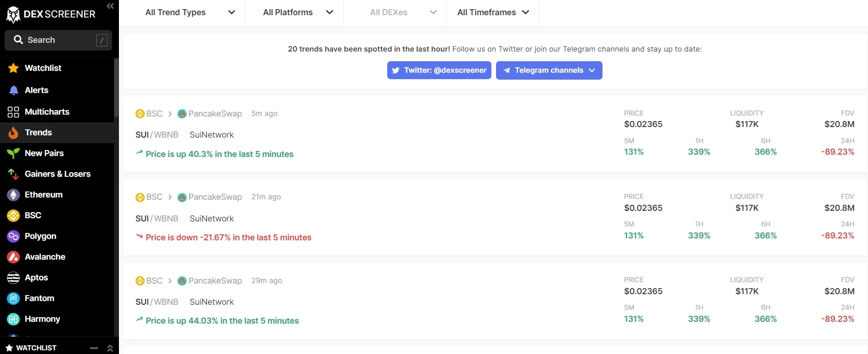Click the BSC chain icon in the sidebar

pos(13,215)
